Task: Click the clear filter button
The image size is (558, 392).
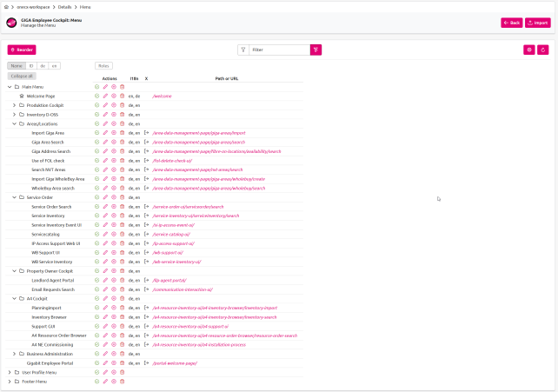Action: click(316, 50)
